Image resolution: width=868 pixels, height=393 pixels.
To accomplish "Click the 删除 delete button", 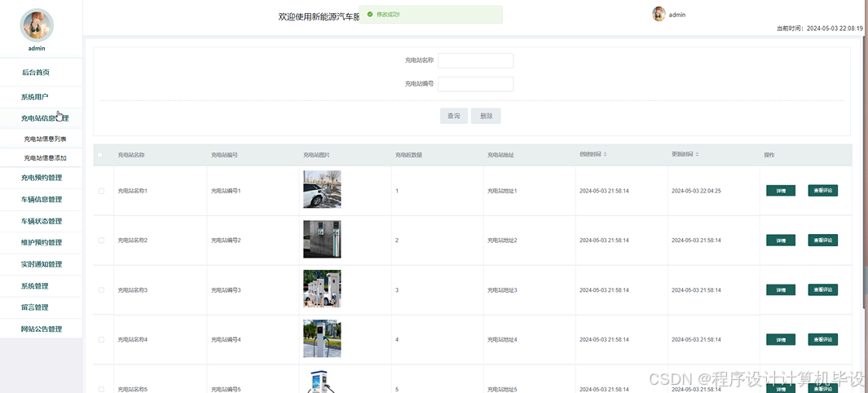I will (x=486, y=116).
